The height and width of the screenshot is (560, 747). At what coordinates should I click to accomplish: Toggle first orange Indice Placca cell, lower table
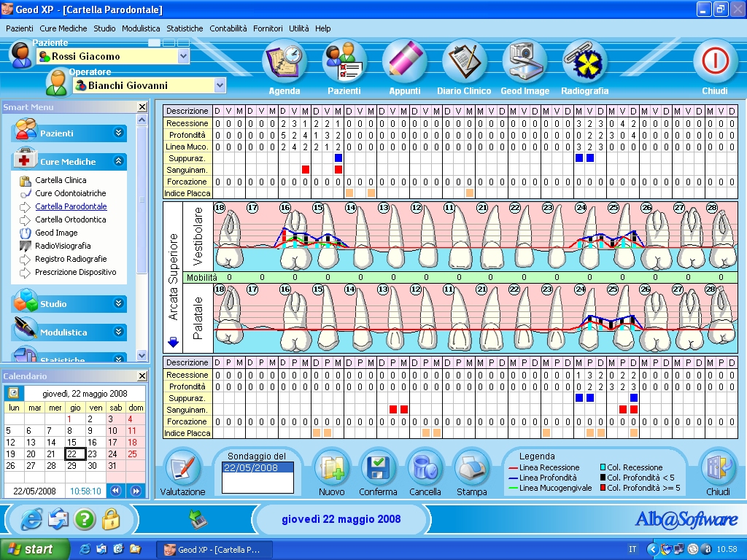(x=317, y=433)
